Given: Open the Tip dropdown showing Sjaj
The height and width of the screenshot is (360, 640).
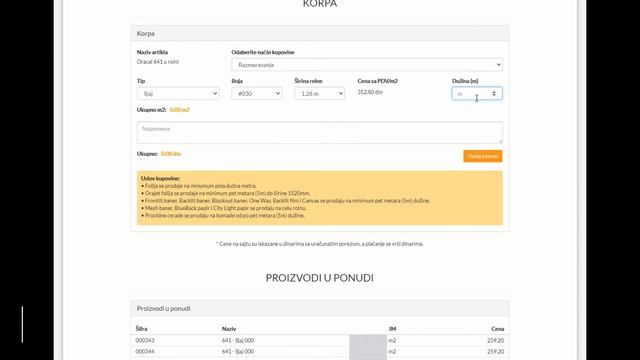Looking at the screenshot, I should (178, 93).
